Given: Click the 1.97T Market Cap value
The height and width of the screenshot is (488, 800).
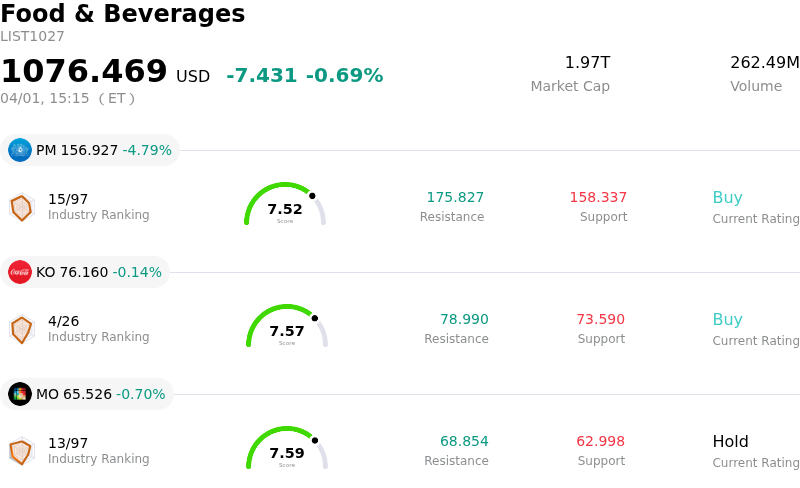Looking at the screenshot, I should [x=587, y=63].
